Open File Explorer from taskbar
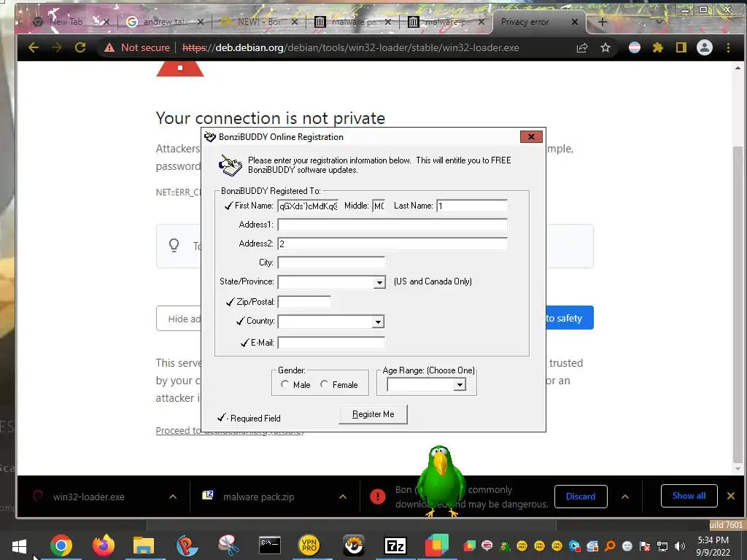The width and height of the screenshot is (747, 560). 144,545
